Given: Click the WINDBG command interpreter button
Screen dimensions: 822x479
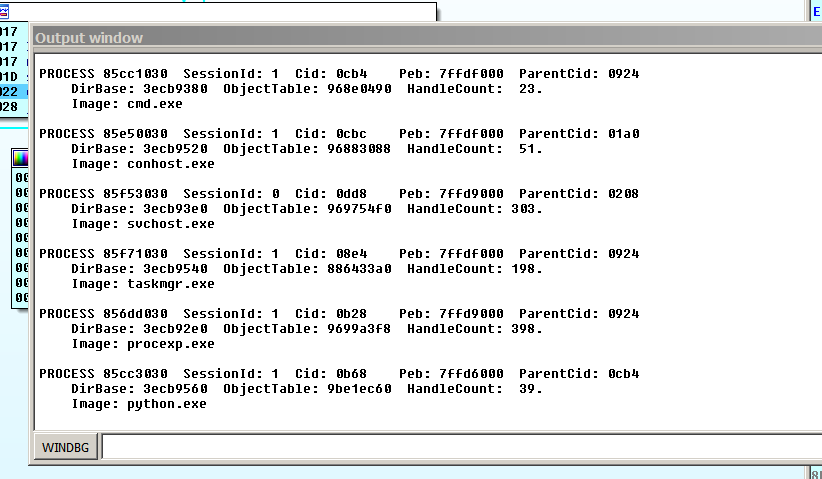Looking at the screenshot, I should pyautogui.click(x=64, y=447).
